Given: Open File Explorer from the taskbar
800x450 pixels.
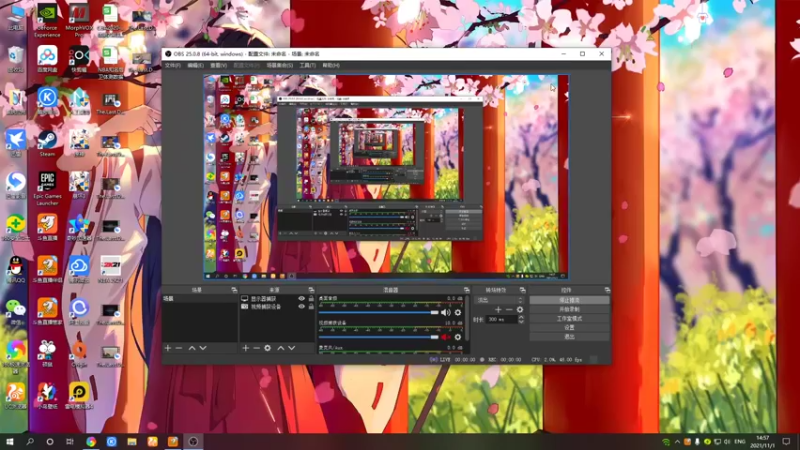Looking at the screenshot, I should pyautogui.click(x=132, y=441).
